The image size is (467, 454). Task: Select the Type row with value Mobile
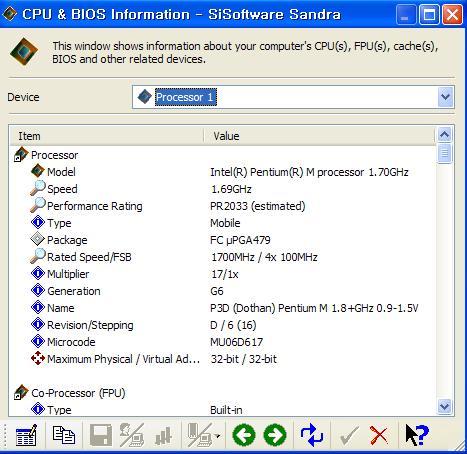[x=222, y=223]
